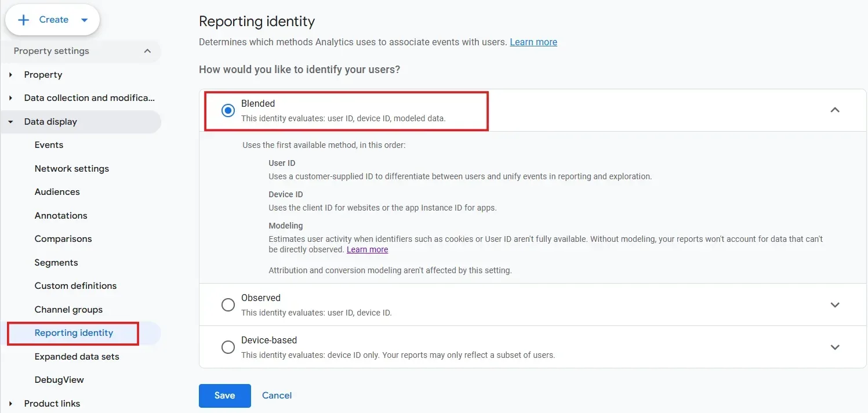Open the Create dropdown arrow
This screenshot has height=413, width=868.
[85, 20]
